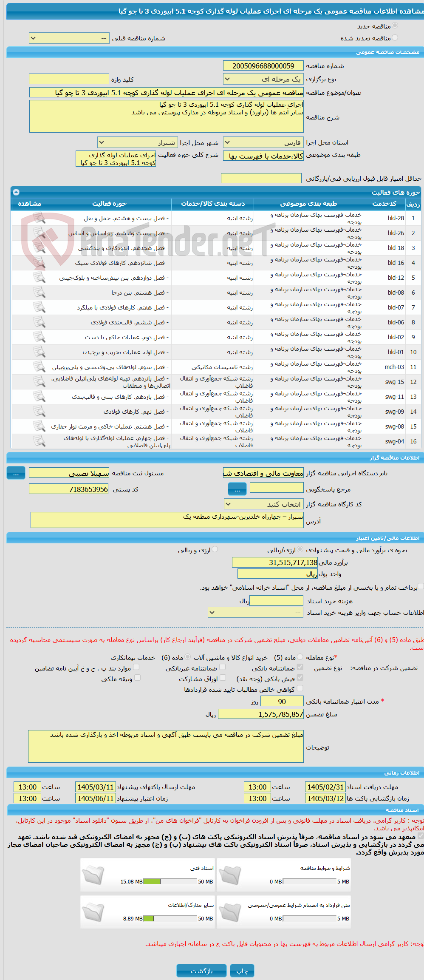Open نوع برگزاری dropdown
The width and height of the screenshot is (424, 980).
point(263,79)
